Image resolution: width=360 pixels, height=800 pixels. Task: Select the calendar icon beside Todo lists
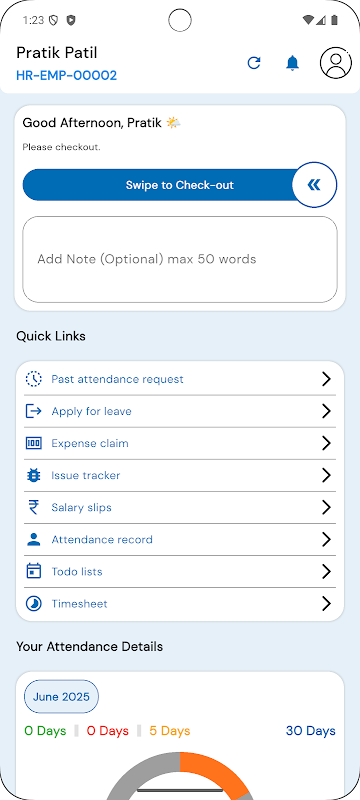34,571
